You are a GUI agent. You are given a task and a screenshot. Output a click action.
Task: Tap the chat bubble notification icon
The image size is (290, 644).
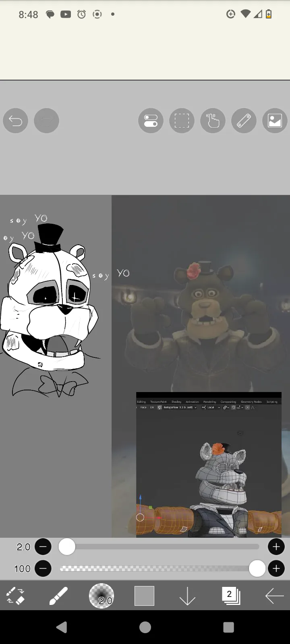pyautogui.click(x=50, y=14)
